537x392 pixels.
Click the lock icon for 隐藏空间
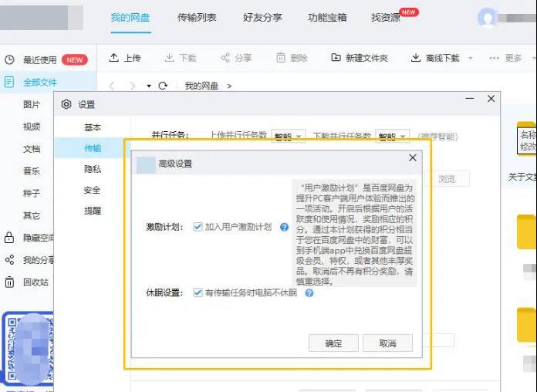9,238
